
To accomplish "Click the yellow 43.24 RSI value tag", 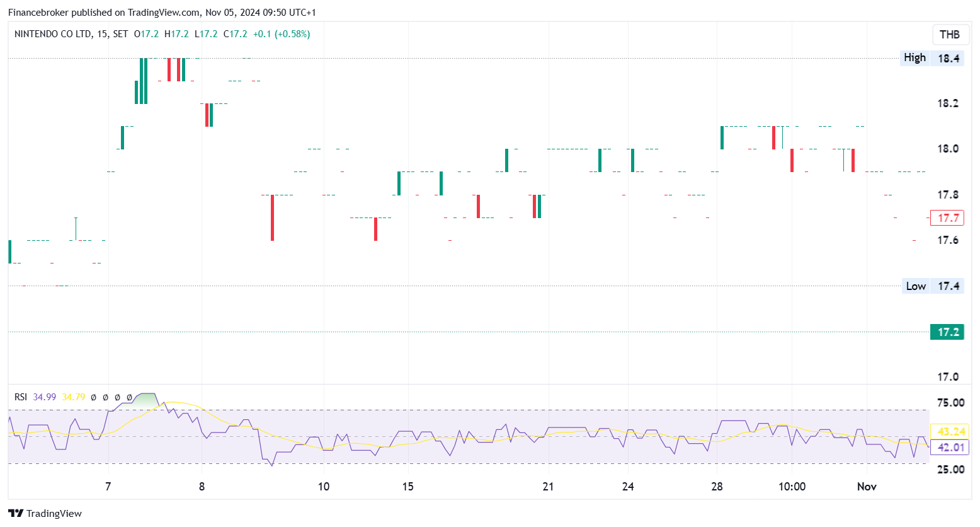I will tap(950, 432).
